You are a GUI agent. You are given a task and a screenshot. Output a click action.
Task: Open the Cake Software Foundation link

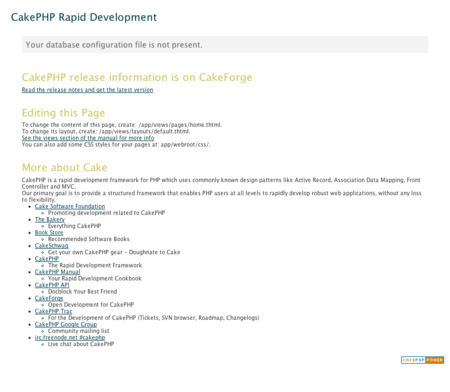click(x=70, y=206)
